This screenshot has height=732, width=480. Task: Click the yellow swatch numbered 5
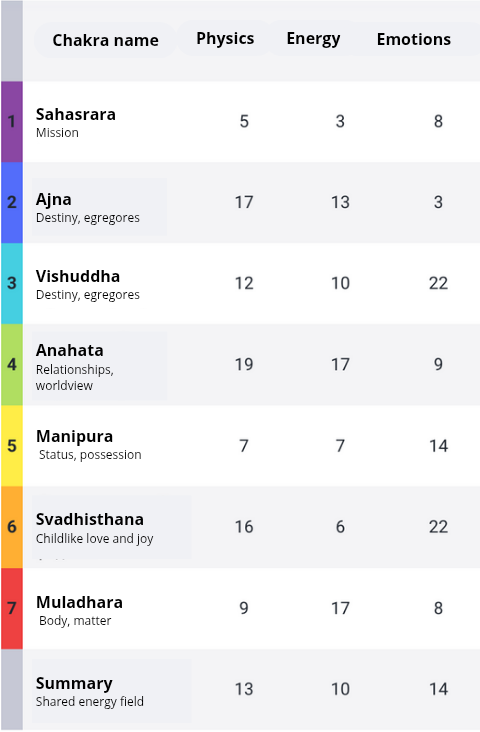pos(12,446)
